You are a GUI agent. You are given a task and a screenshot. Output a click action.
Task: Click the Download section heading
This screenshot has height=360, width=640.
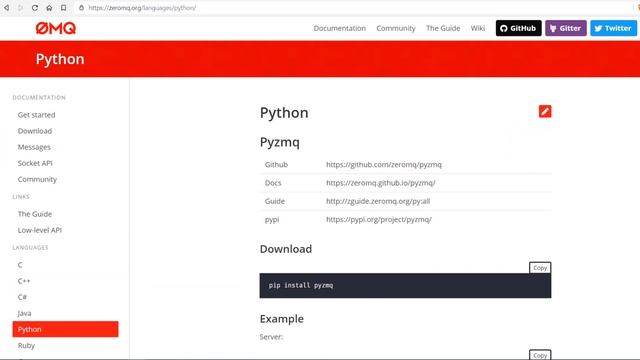tap(286, 249)
